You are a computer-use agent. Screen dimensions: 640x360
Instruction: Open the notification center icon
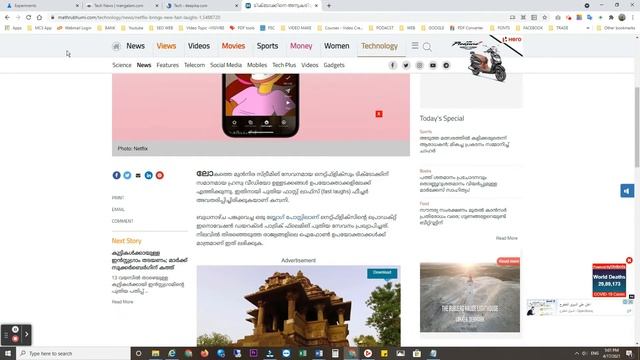coord(629,353)
